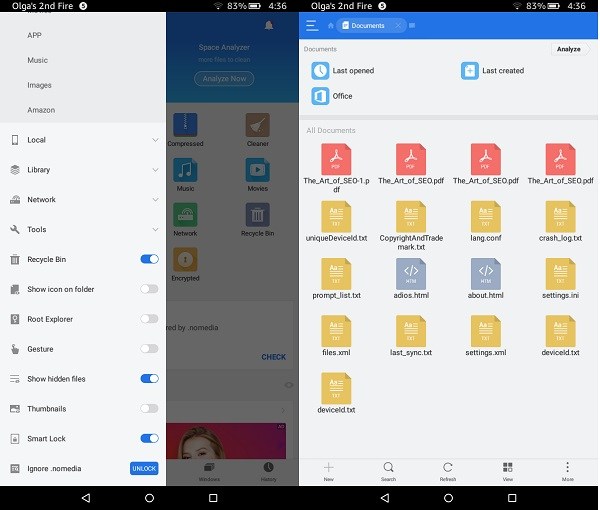Open History tab at bottom
600x510 pixels.
pos(268,472)
